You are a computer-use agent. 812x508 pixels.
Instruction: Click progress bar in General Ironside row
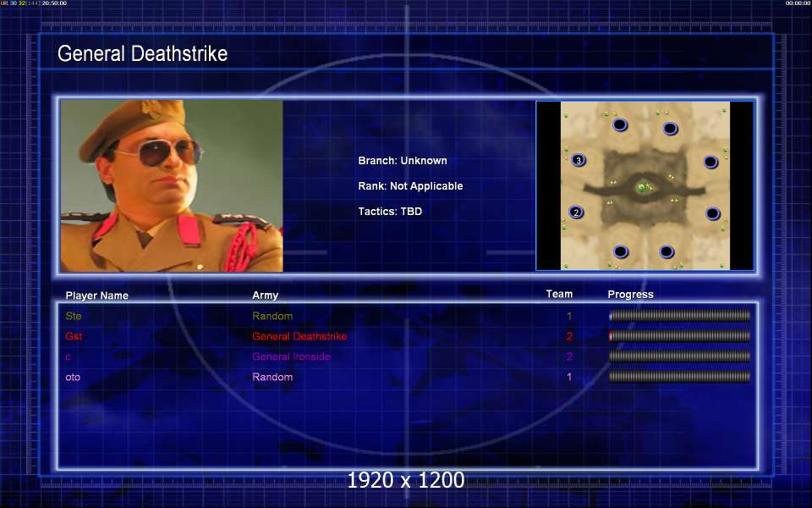[x=679, y=356]
